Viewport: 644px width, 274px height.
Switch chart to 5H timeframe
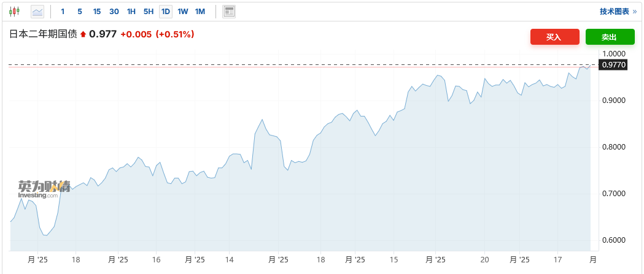tap(149, 12)
